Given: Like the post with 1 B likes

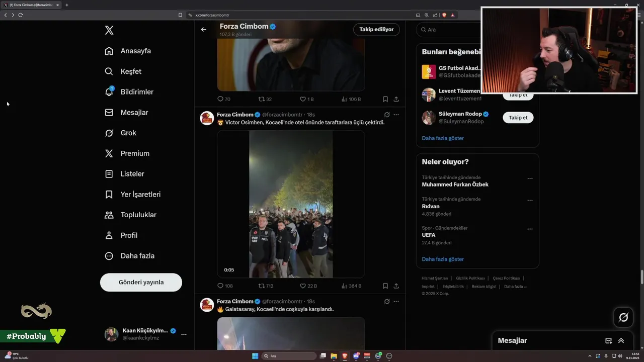Looking at the screenshot, I should coord(307,99).
